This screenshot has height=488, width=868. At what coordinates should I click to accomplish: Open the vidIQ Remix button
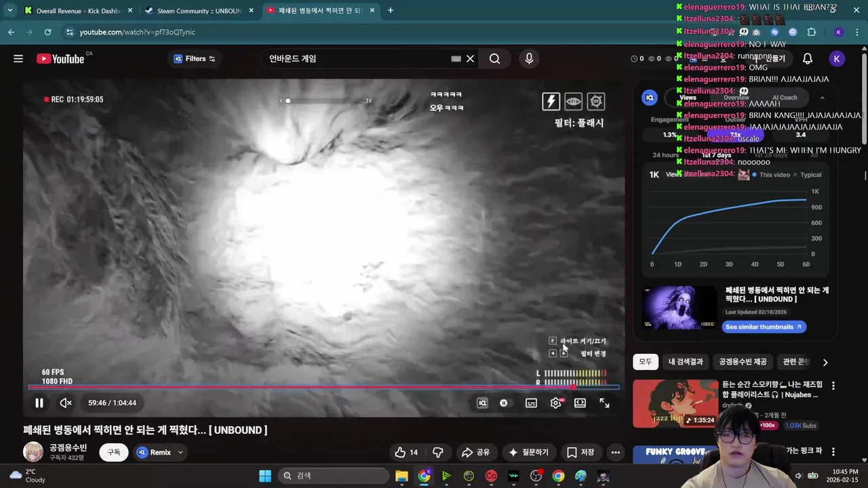(x=153, y=452)
